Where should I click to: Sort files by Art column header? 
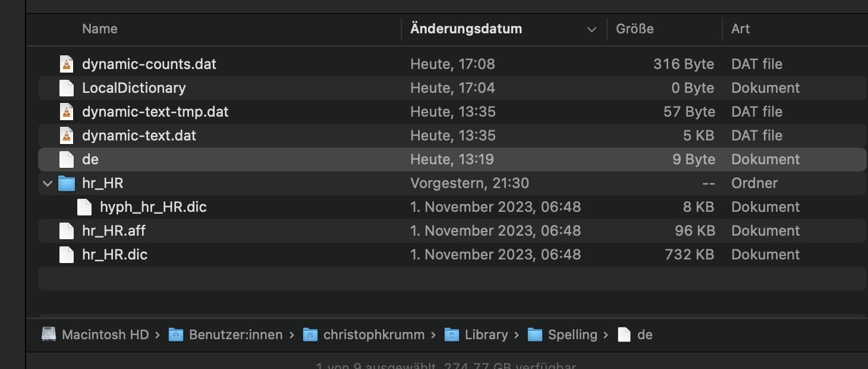click(x=741, y=29)
